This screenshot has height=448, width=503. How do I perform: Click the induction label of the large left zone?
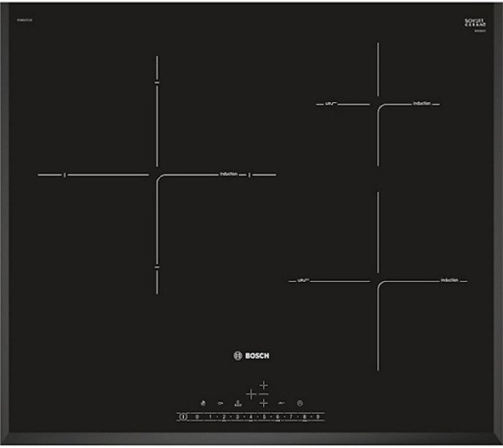[x=229, y=174]
